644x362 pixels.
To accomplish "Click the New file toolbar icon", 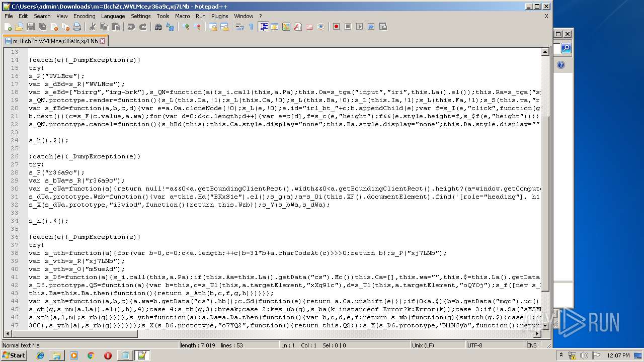I will [8, 27].
